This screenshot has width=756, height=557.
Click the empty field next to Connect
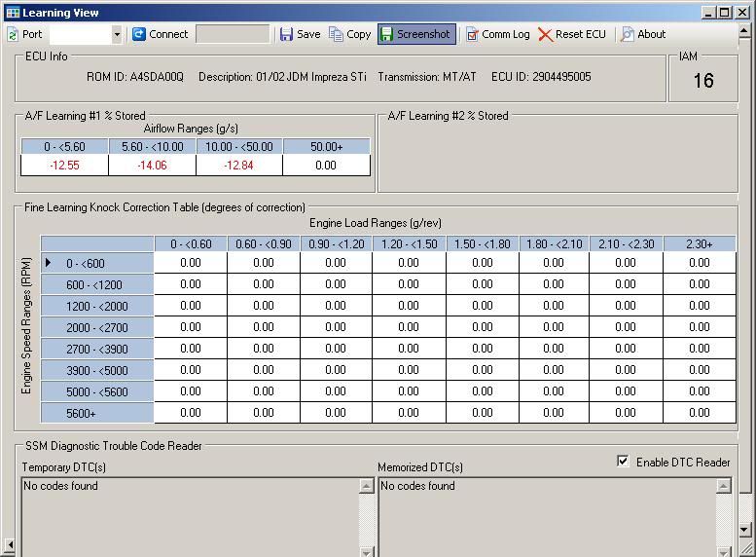tap(232, 34)
